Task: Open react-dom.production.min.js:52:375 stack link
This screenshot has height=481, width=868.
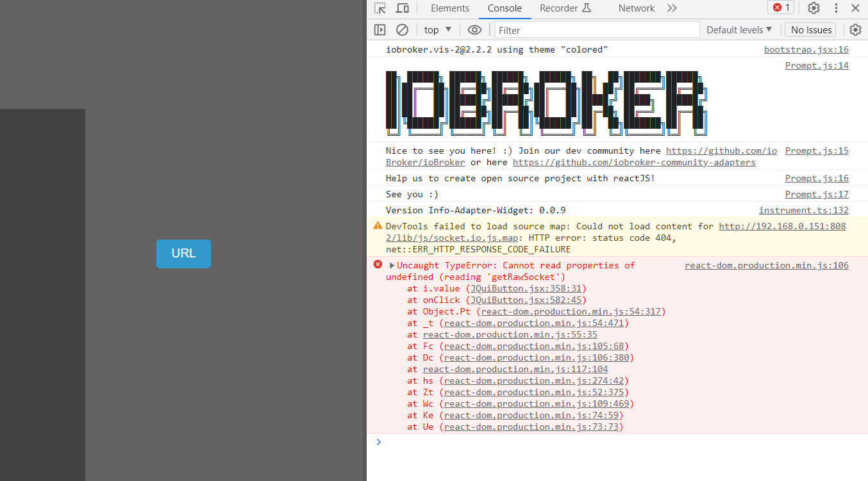Action: coord(534,392)
